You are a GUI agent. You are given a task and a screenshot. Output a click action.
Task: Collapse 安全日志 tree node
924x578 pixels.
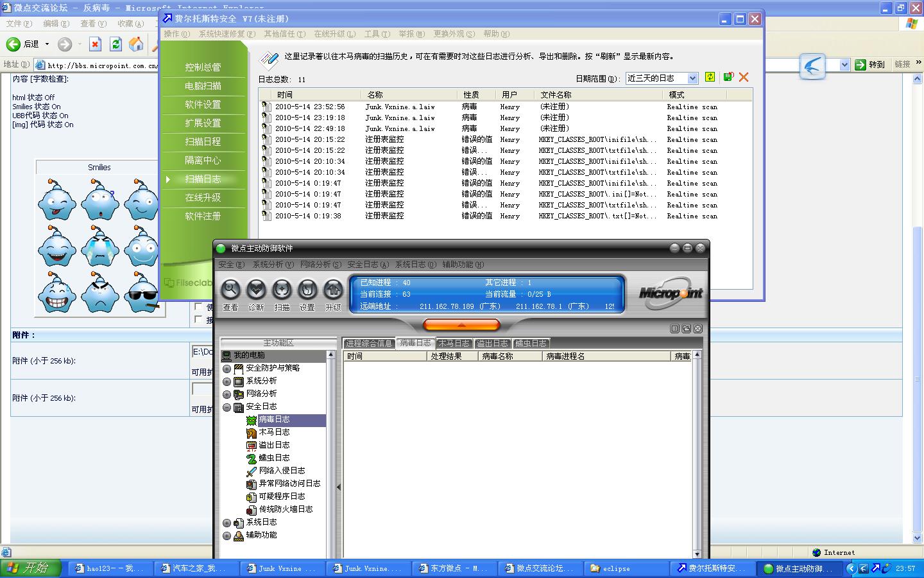coord(227,407)
